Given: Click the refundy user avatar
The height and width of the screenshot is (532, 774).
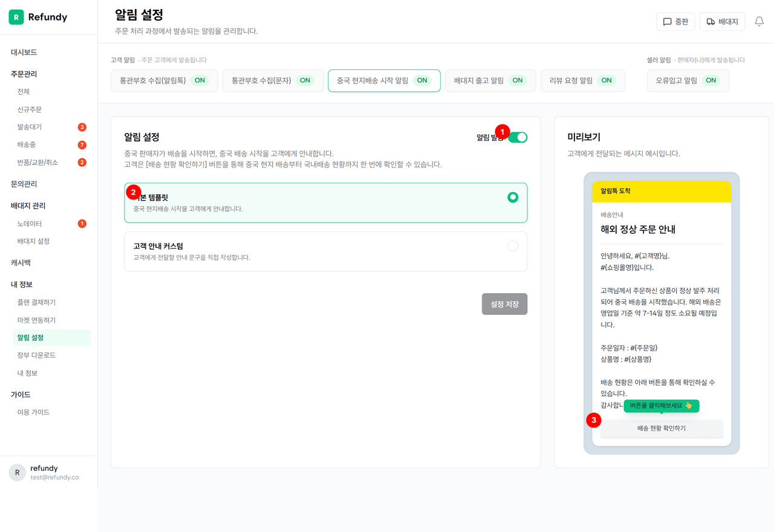Looking at the screenshot, I should click(17, 472).
